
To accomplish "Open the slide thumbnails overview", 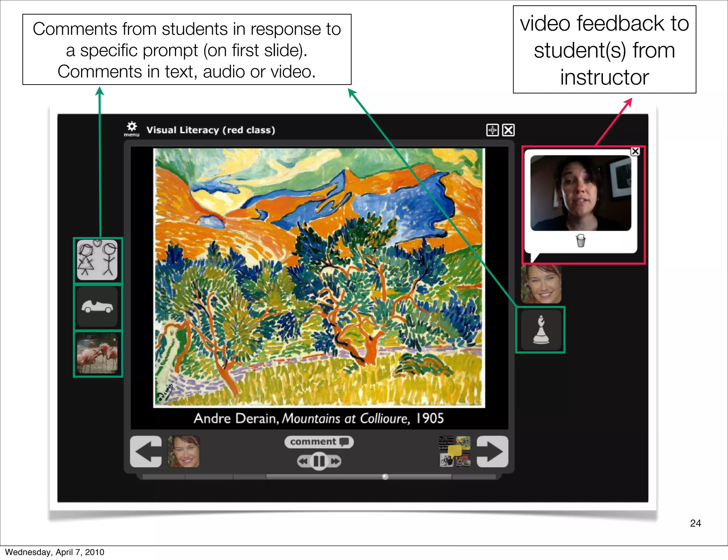I will pos(455,451).
